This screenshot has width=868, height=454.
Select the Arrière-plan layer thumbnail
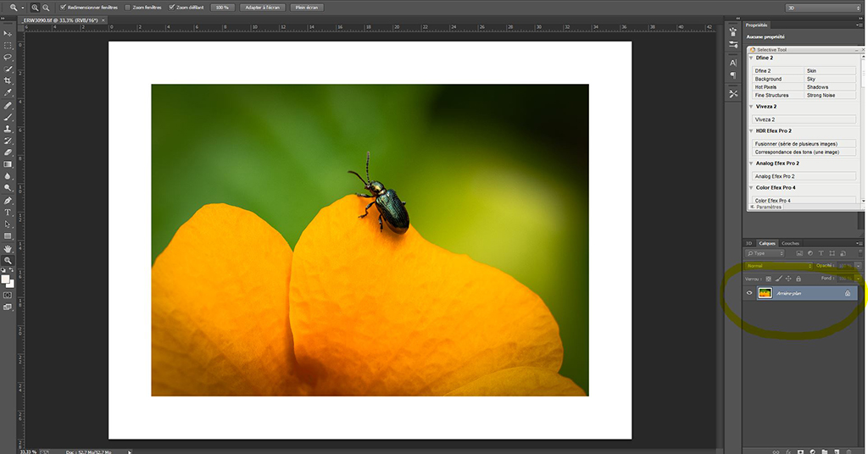[x=765, y=293]
